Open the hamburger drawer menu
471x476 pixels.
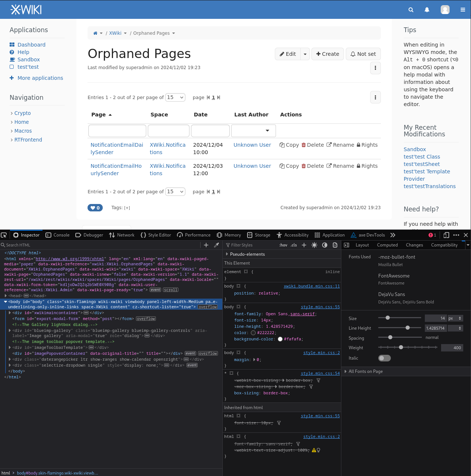pos(463,10)
